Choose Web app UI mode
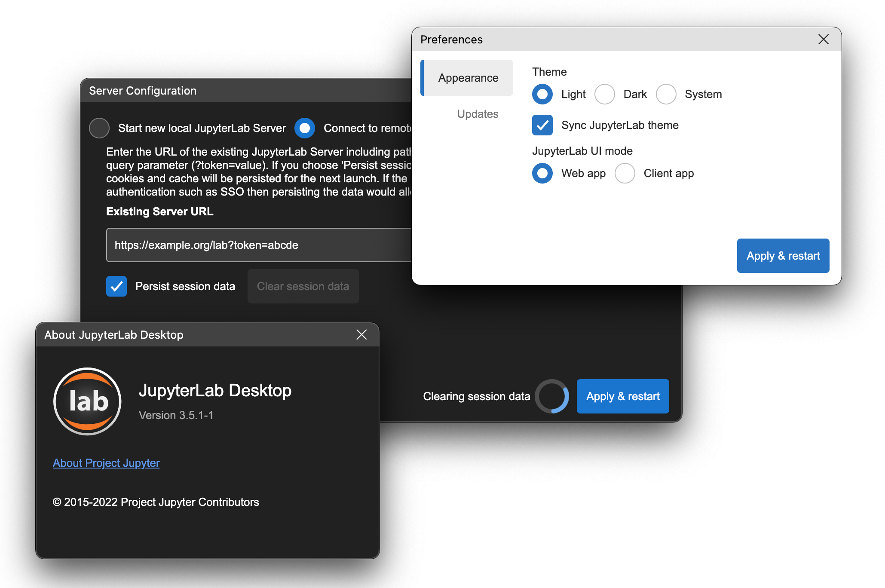 tap(542, 173)
